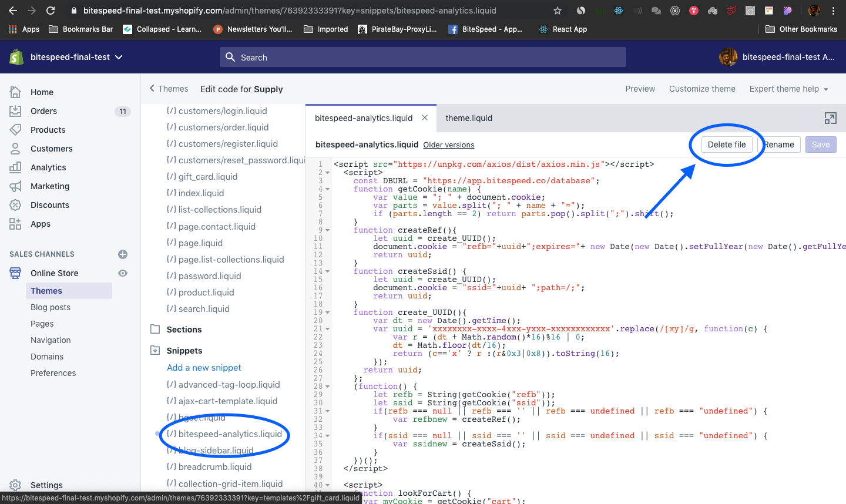This screenshot has height=504, width=846.
Task: Go back with the browser back arrow
Action: coord(13,11)
